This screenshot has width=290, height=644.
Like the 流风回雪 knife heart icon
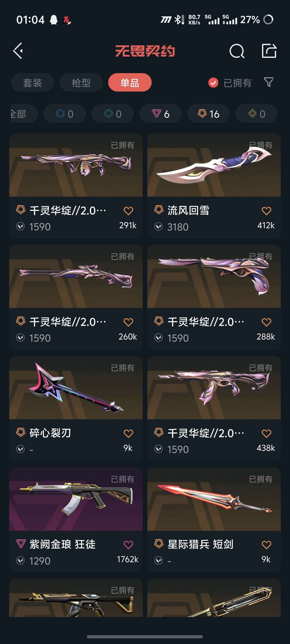point(266,211)
